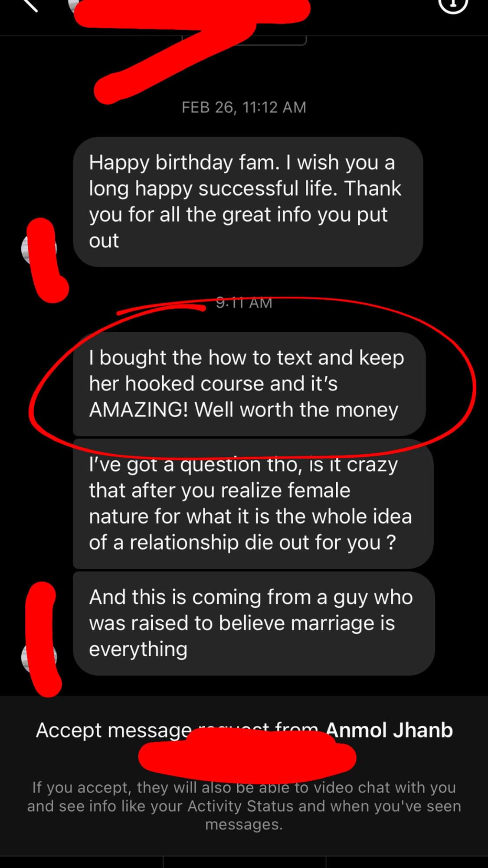Select the 'how to text' course message
This screenshot has width=488, height=868.
pos(249,384)
